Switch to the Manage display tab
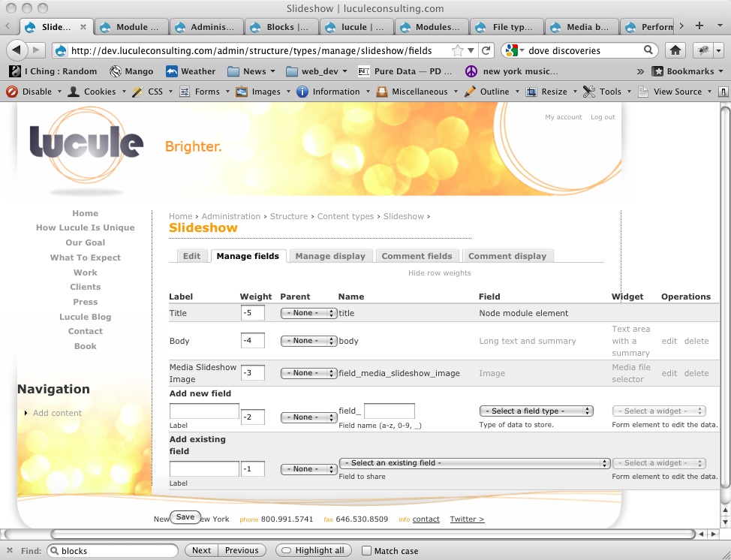Viewport: 731px width, 560px height. coord(330,256)
